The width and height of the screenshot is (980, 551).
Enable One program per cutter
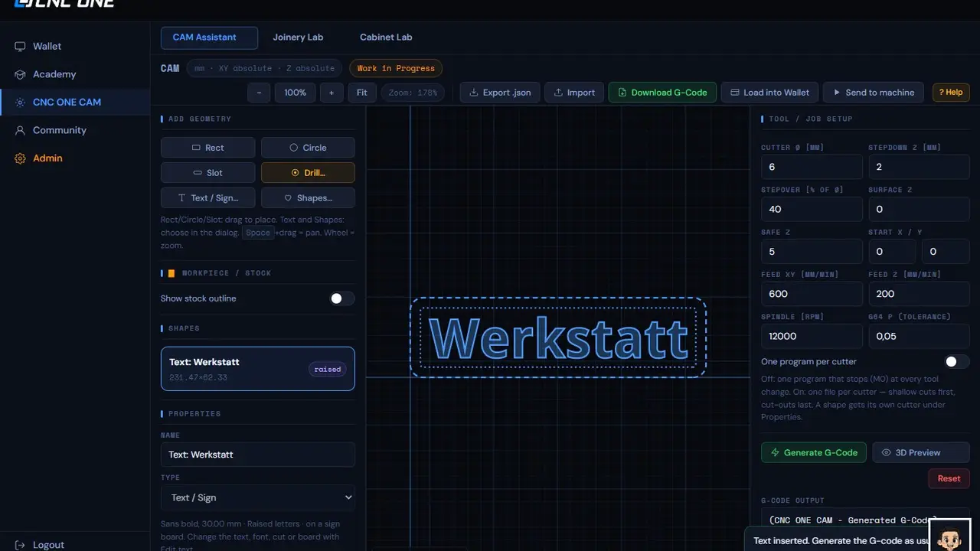coord(957,361)
